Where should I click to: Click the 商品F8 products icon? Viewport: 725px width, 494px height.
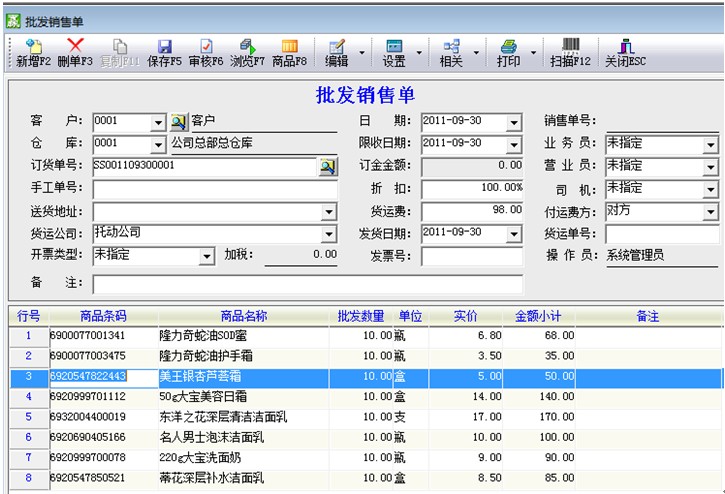[290, 52]
